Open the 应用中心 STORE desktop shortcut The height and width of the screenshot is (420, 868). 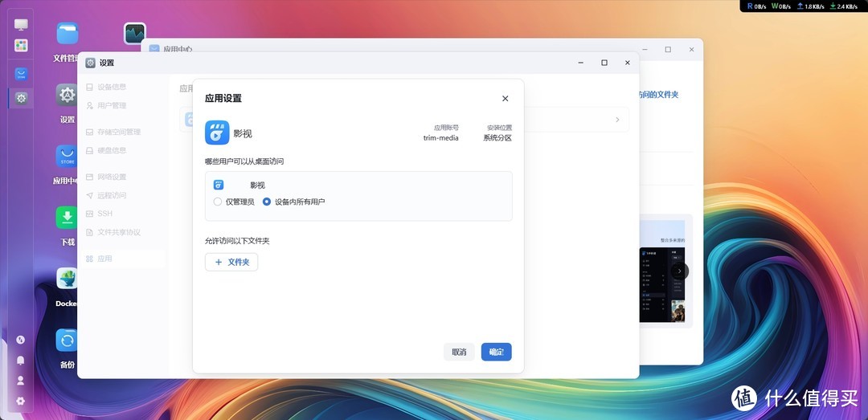pos(67,157)
